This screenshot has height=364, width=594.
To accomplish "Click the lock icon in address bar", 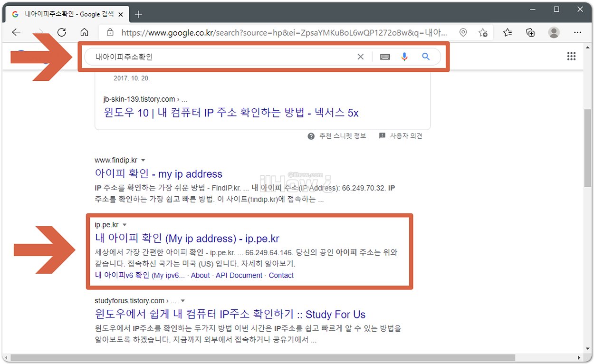I will (x=110, y=32).
